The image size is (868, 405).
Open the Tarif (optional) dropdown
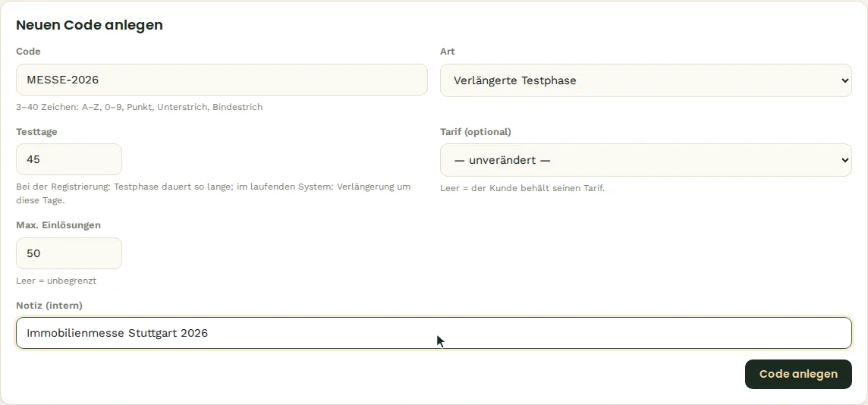coord(646,160)
